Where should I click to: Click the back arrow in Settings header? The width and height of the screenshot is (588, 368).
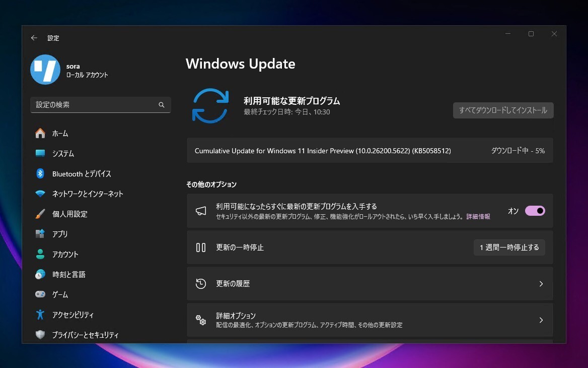[x=34, y=38]
